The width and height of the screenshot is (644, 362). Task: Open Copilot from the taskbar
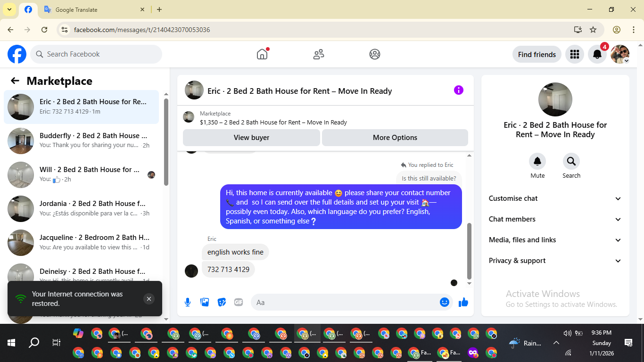78,334
